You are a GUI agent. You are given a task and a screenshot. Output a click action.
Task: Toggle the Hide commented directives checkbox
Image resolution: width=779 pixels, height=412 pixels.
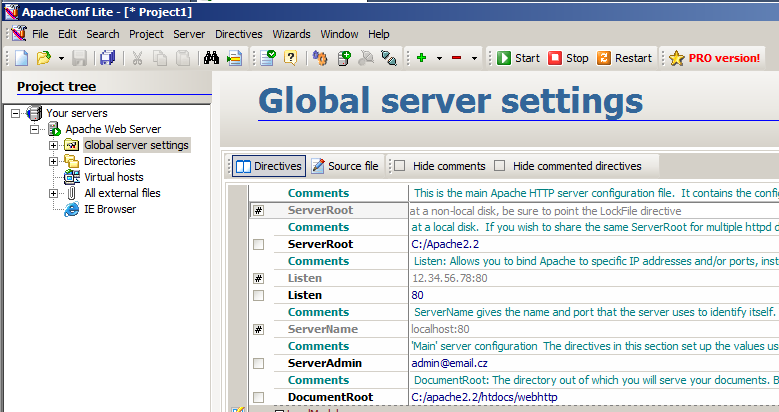pos(500,165)
